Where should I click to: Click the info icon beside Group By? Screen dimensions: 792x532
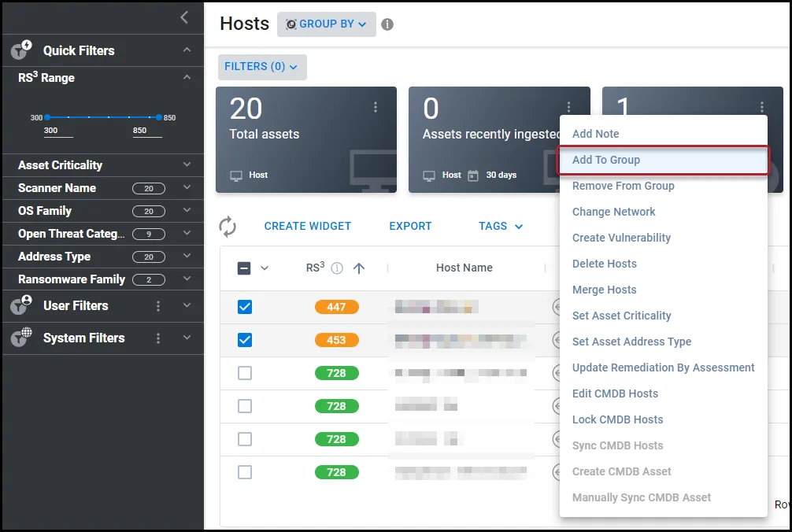tap(387, 24)
